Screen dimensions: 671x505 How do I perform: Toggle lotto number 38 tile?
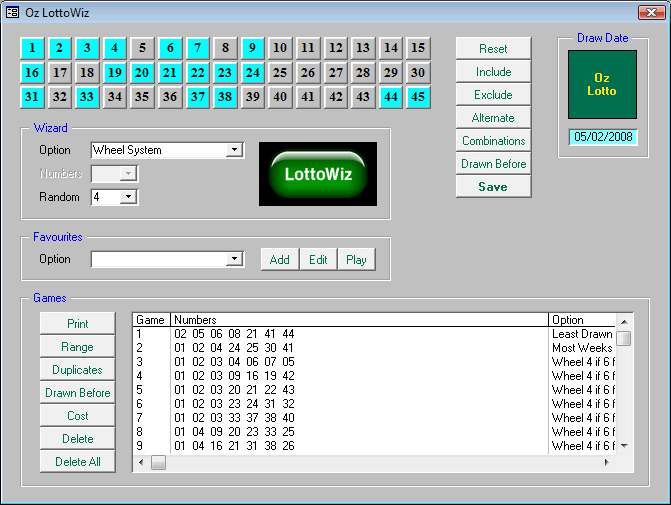225,97
